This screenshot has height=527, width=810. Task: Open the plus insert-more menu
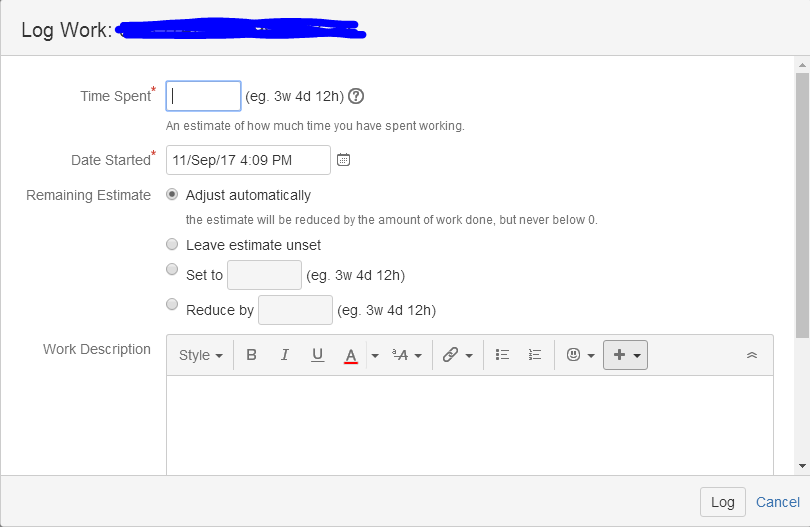[626, 355]
